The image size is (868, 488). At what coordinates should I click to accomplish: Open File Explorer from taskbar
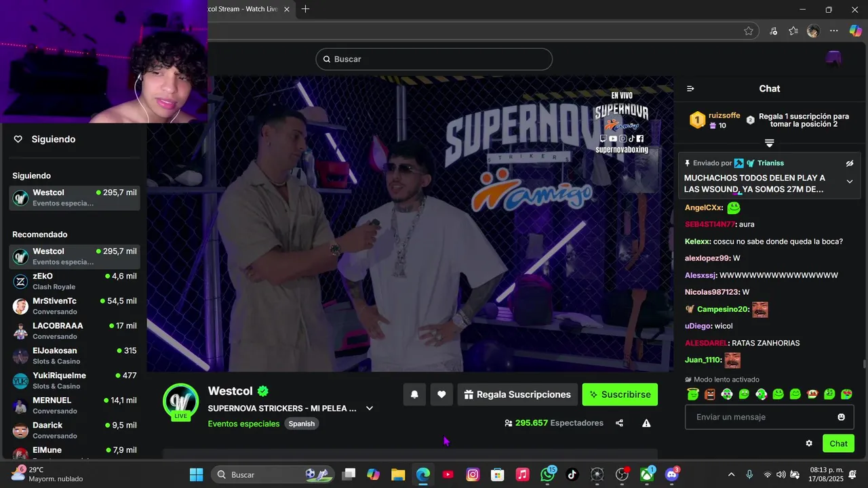click(398, 474)
